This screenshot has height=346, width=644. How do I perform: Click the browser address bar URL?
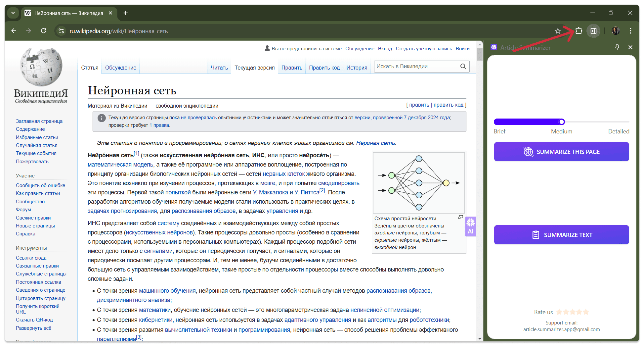(x=118, y=31)
